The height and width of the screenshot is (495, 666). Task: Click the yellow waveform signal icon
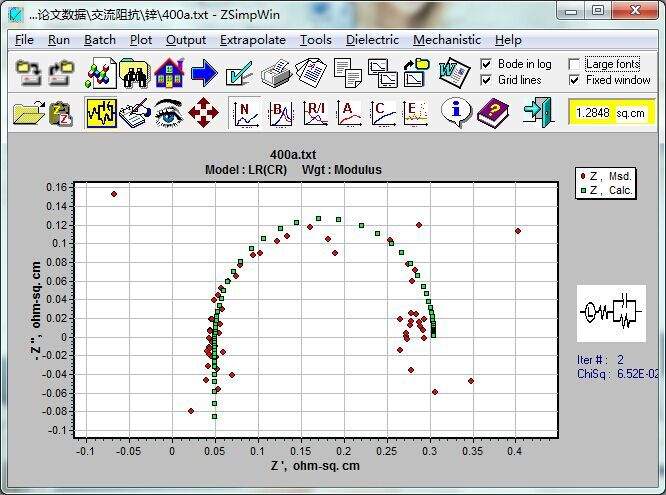point(101,113)
